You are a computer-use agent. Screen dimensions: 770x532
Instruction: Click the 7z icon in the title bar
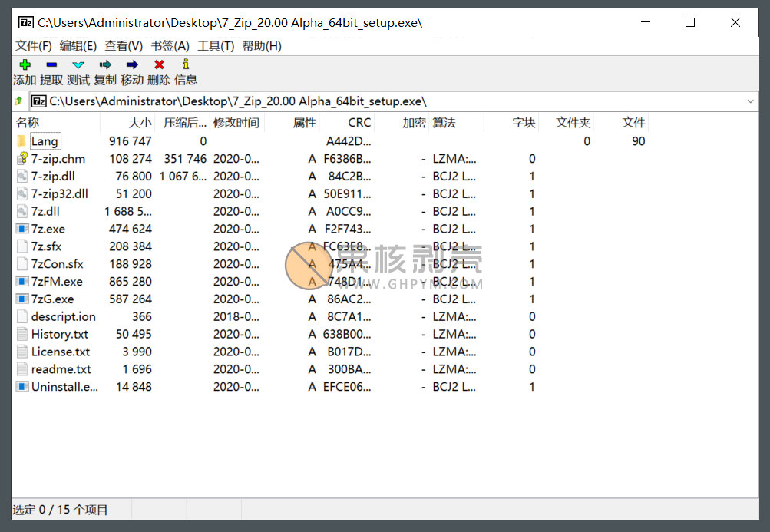pyautogui.click(x=26, y=22)
